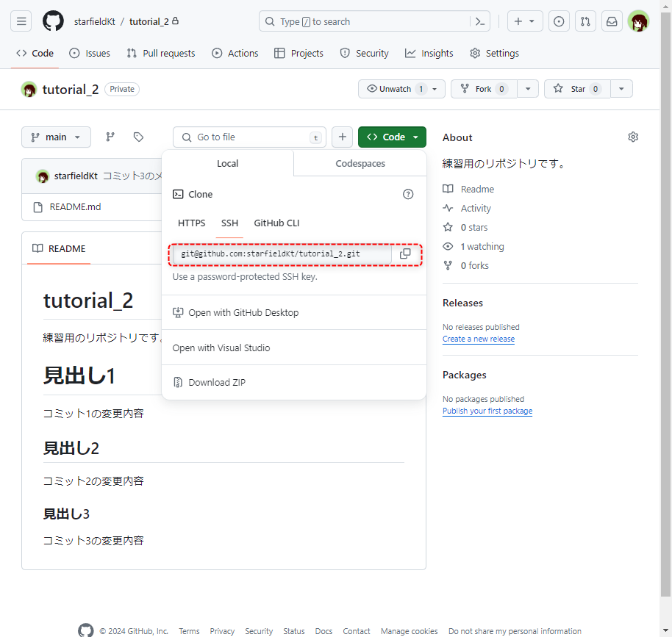Open the Readme link in About
The height and width of the screenshot is (637, 672).
point(468,190)
